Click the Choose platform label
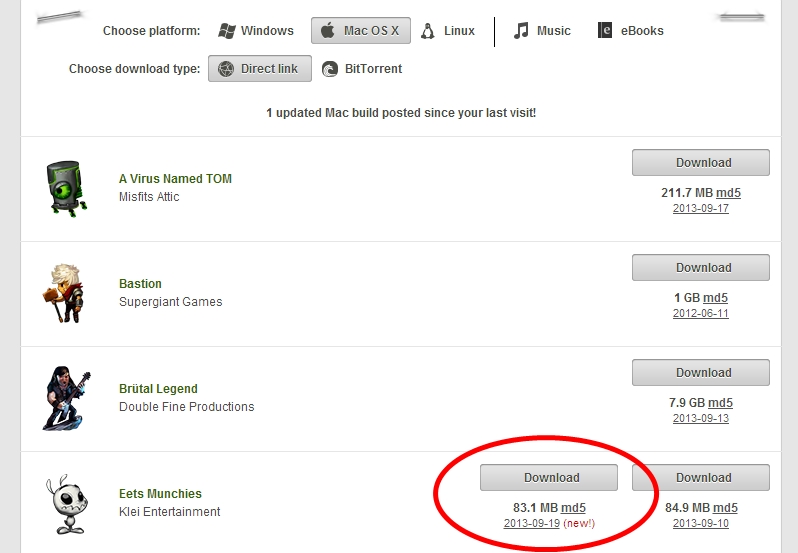The width and height of the screenshot is (798, 553). (x=152, y=31)
